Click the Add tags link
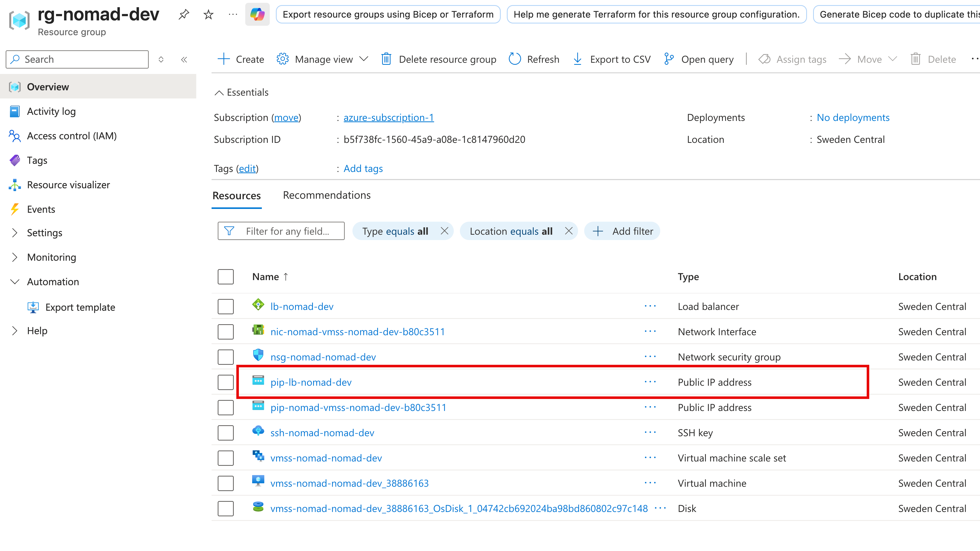 pos(363,168)
